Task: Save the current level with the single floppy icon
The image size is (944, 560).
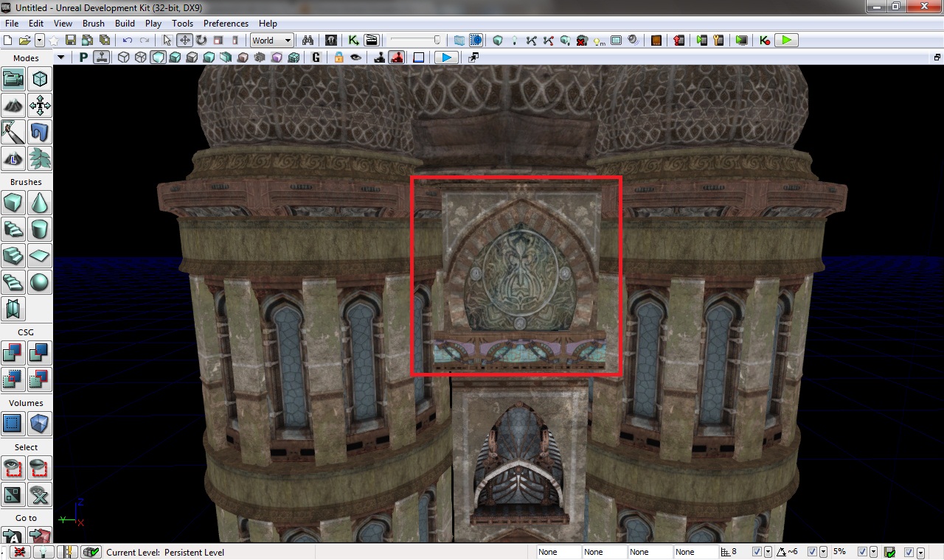Action: point(71,41)
